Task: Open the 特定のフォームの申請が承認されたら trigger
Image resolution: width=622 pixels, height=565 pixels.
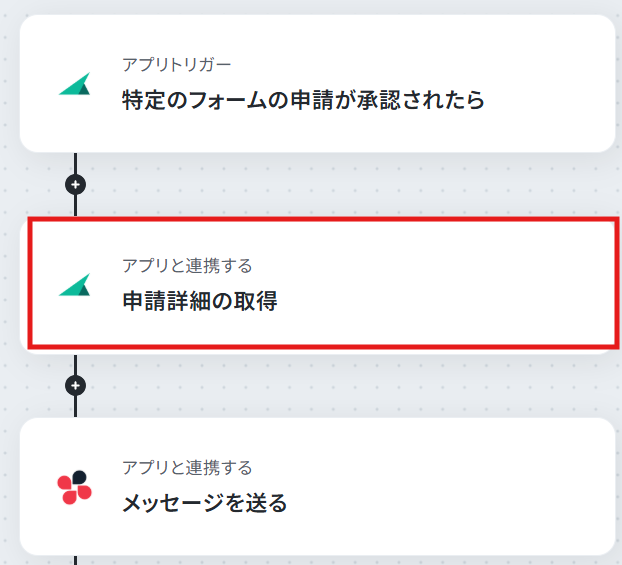Action: point(303,100)
